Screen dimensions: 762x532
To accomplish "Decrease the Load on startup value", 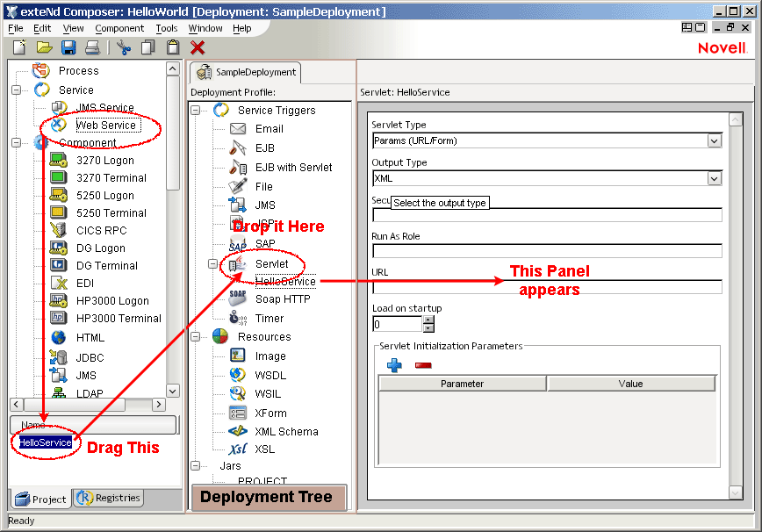I will [x=428, y=328].
